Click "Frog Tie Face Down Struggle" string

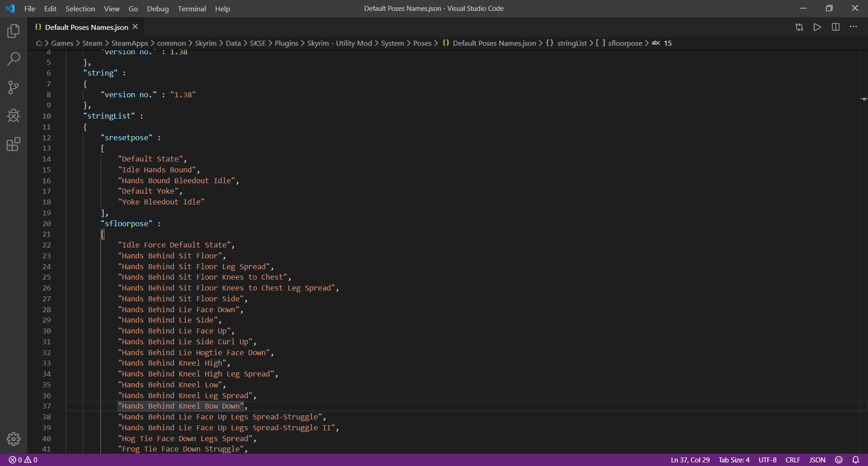tap(181, 449)
